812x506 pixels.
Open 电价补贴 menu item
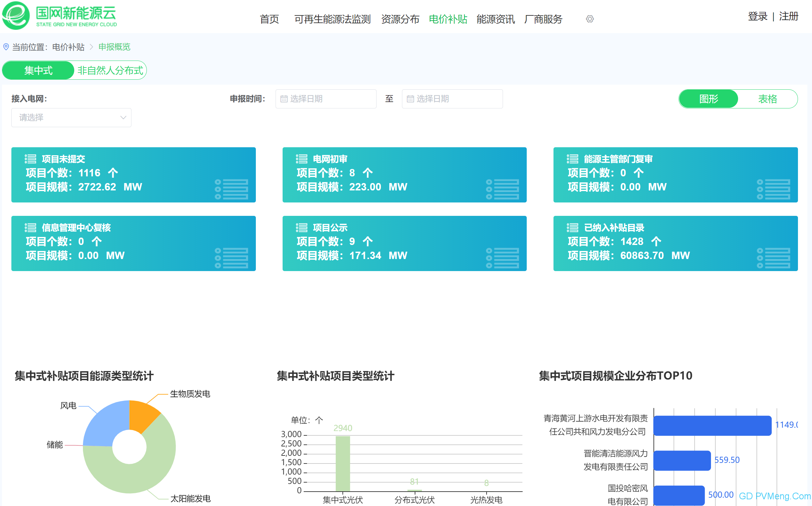(448, 19)
